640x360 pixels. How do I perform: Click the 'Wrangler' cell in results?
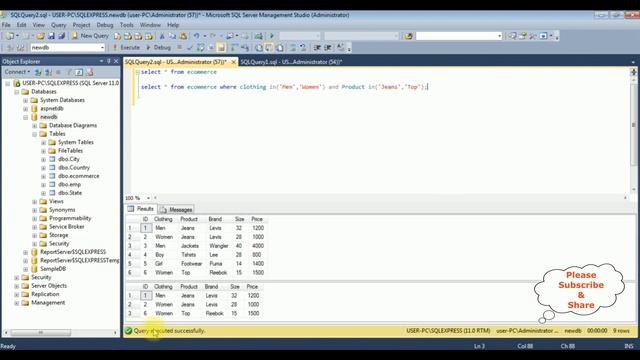coord(219,246)
